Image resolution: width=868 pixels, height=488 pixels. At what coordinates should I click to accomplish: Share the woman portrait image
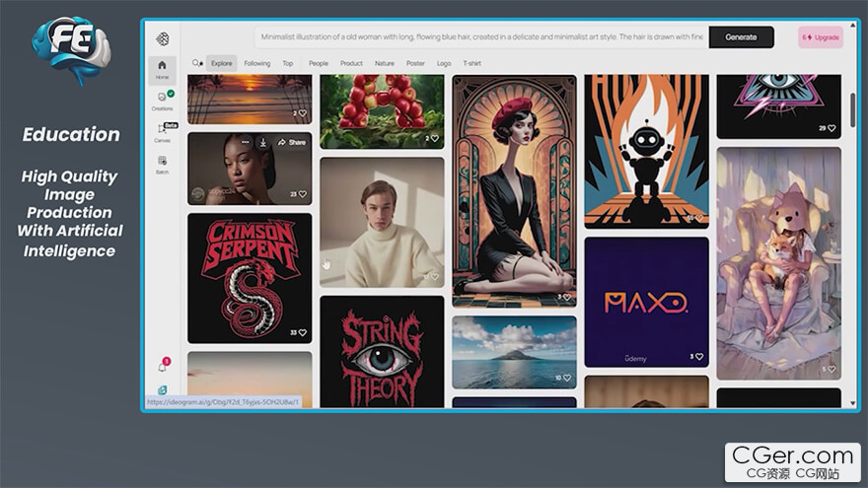point(292,142)
